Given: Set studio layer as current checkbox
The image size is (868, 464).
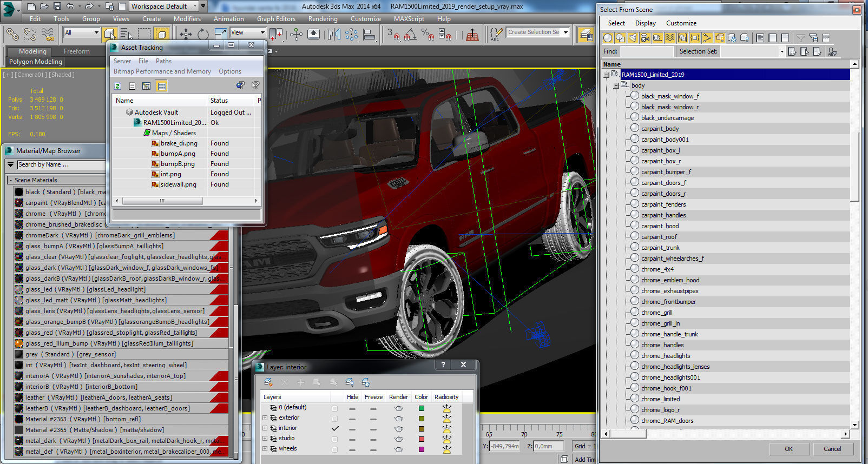Looking at the screenshot, I should 334,439.
